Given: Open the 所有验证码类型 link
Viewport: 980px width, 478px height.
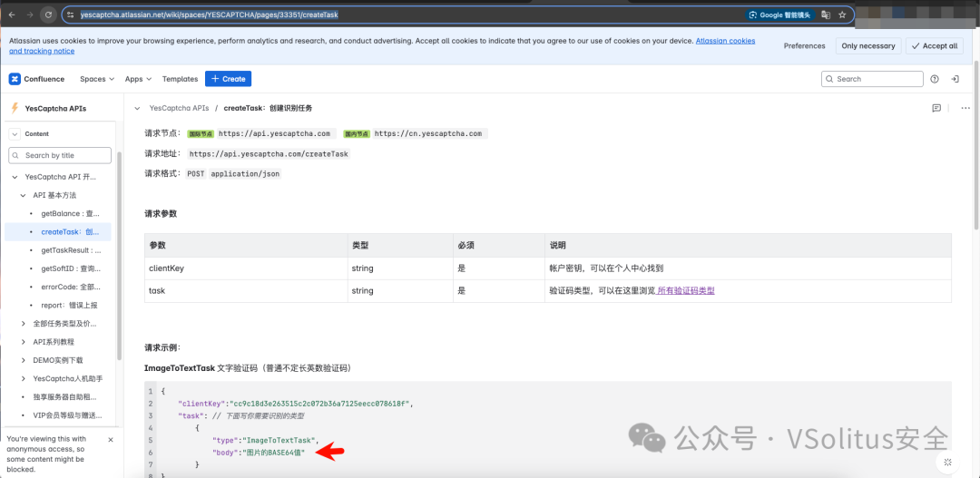Looking at the screenshot, I should [686, 290].
